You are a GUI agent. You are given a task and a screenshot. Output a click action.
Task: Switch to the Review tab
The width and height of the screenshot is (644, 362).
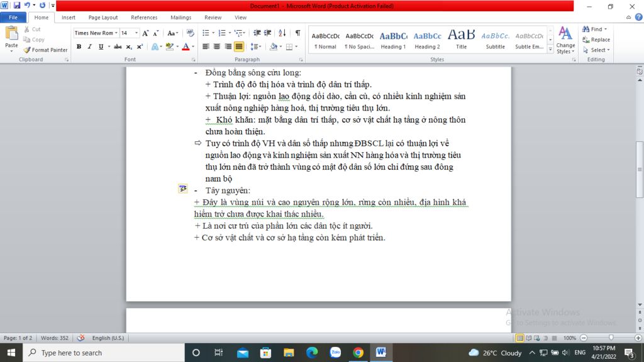coord(213,17)
